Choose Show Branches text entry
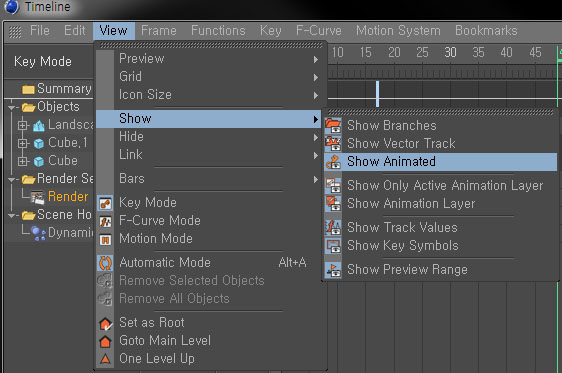The width and height of the screenshot is (562, 373). pos(392,125)
